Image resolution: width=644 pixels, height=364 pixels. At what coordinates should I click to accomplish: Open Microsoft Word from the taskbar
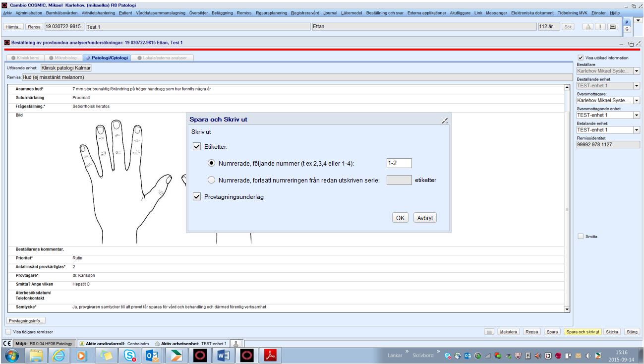point(223,355)
